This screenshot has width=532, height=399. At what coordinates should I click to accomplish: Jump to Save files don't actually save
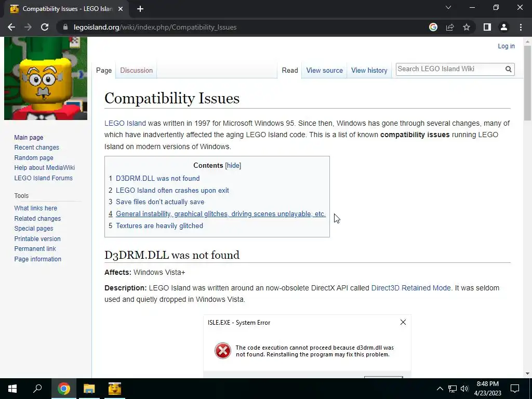pyautogui.click(x=160, y=202)
